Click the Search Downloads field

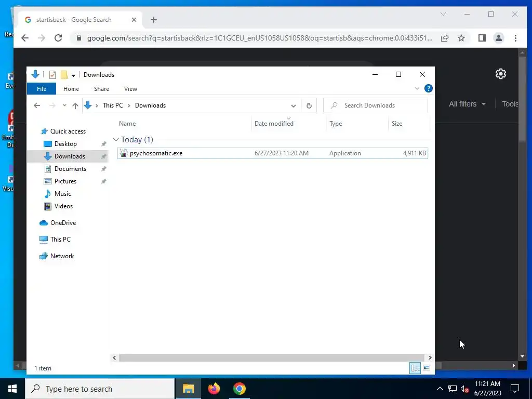376,105
